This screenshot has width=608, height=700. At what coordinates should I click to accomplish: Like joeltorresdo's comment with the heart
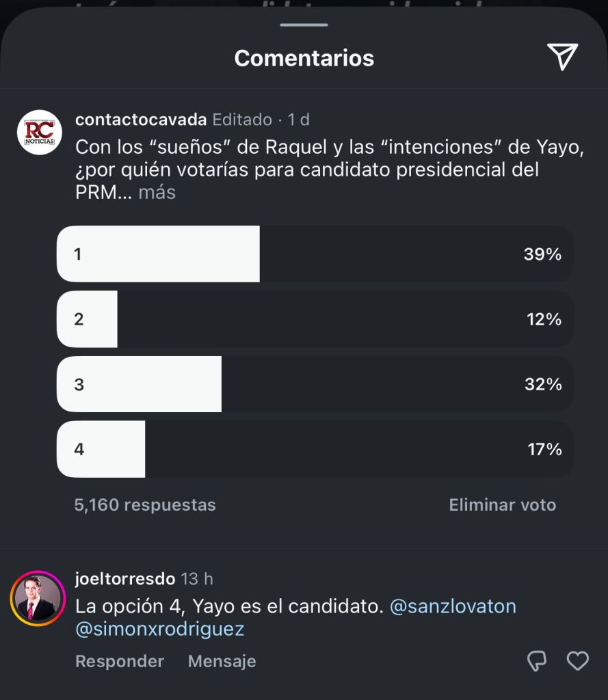578,660
